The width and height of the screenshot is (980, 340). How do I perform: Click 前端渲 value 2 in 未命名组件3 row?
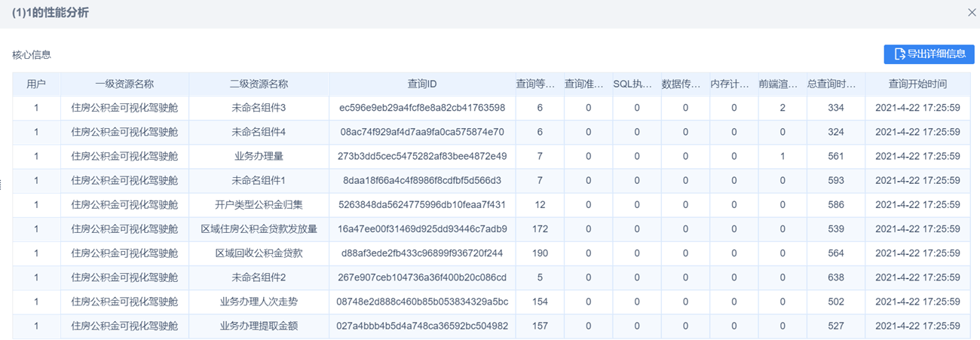pyautogui.click(x=782, y=109)
